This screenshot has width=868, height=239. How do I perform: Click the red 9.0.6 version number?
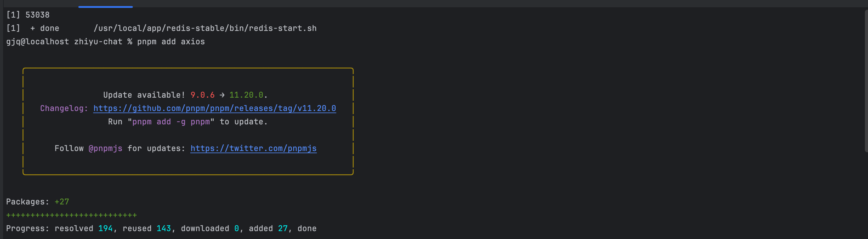click(x=202, y=95)
